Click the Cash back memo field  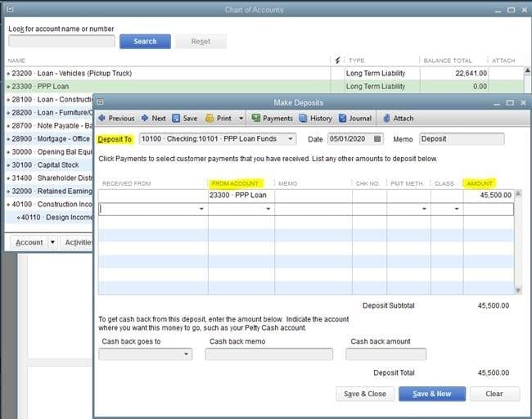click(268, 354)
